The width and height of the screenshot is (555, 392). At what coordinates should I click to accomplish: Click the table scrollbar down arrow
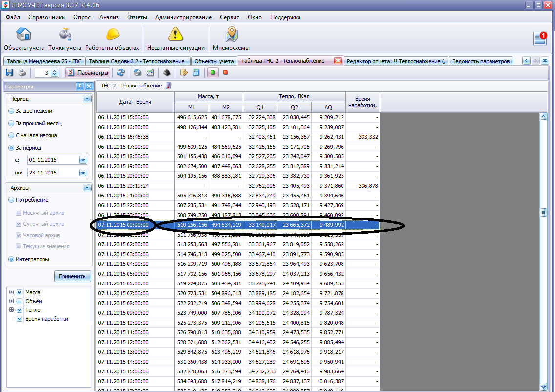tap(544, 387)
